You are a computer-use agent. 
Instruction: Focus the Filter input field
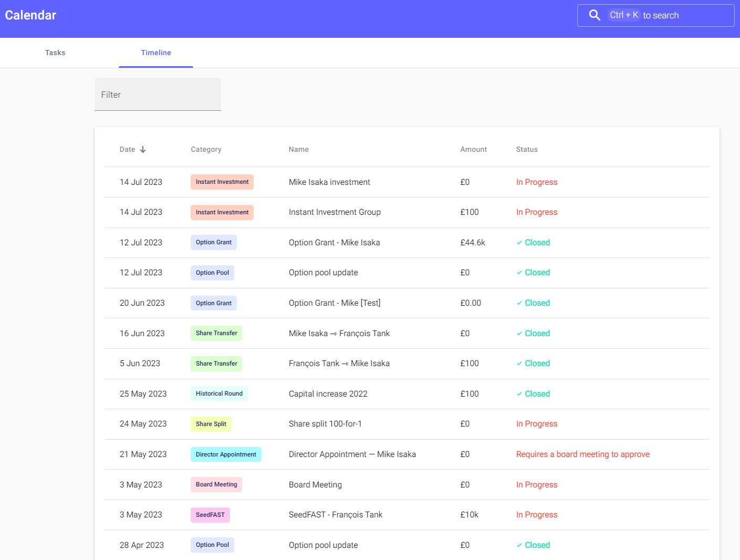(158, 95)
